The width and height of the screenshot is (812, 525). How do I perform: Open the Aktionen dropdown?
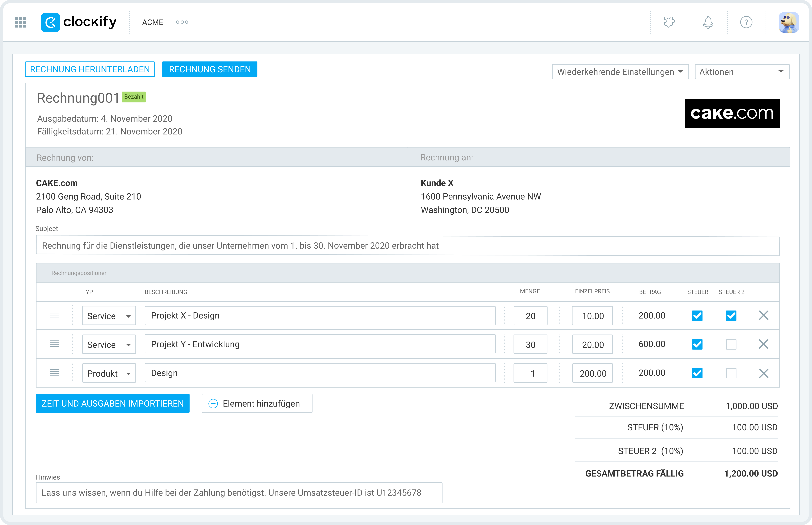point(742,71)
